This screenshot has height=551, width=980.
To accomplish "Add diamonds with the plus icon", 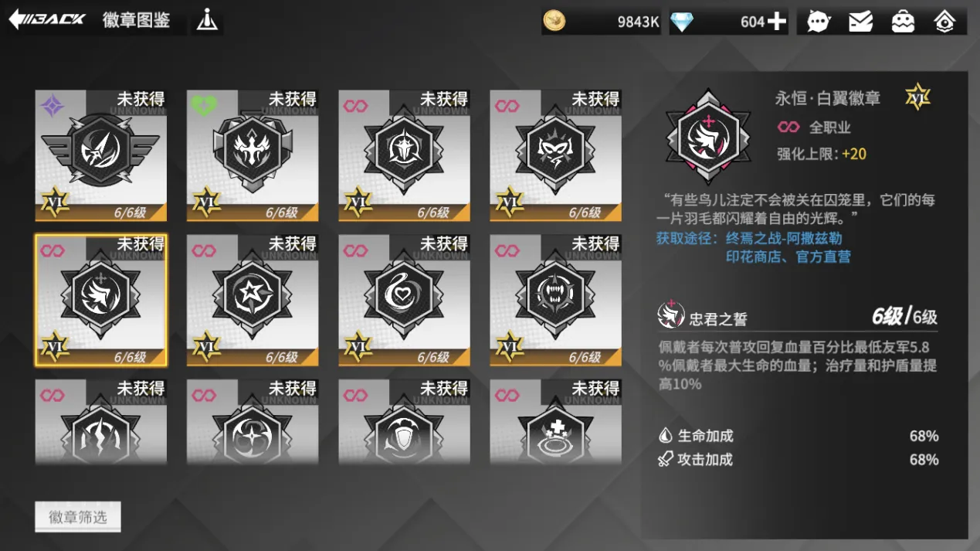I will pyautogui.click(x=776, y=22).
